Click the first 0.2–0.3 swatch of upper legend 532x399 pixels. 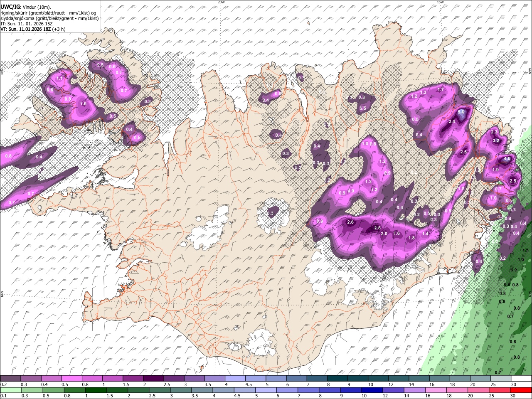pyautogui.click(x=11, y=379)
